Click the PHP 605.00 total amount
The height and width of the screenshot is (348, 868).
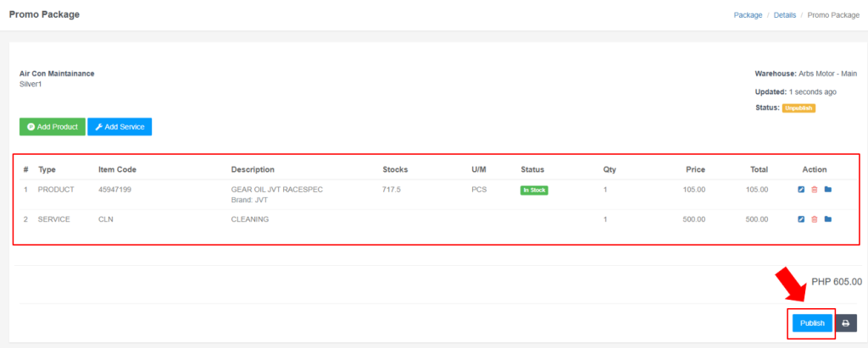(836, 282)
